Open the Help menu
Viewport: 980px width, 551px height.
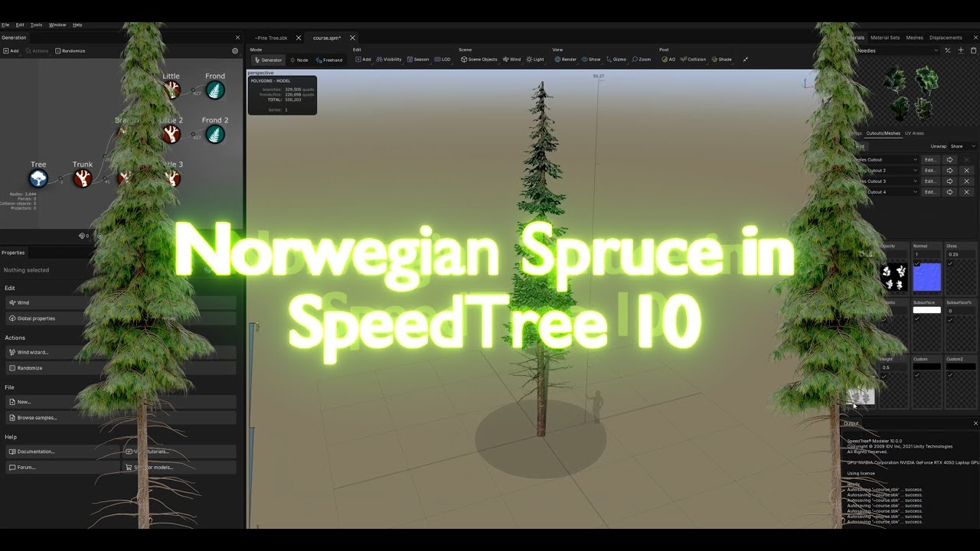(x=77, y=24)
